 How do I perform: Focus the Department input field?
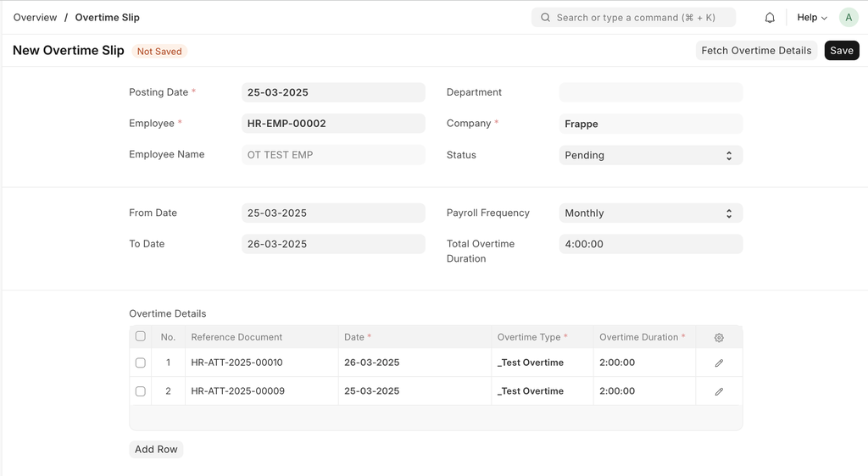pos(650,92)
